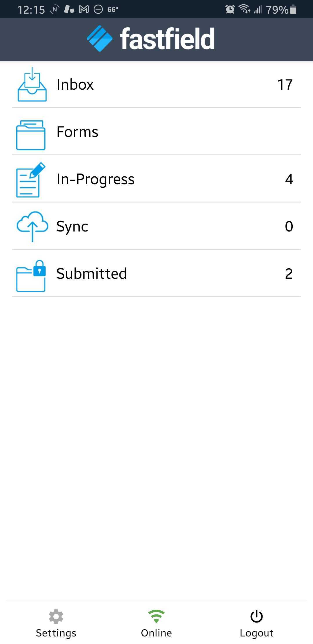Tap the alarm icon in status bar
This screenshot has width=313, height=644.
230,9
